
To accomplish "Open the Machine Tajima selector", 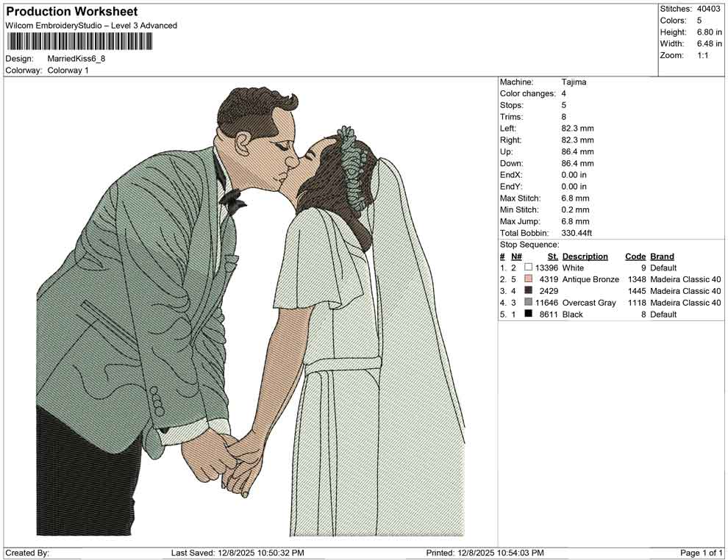I will pos(574,82).
